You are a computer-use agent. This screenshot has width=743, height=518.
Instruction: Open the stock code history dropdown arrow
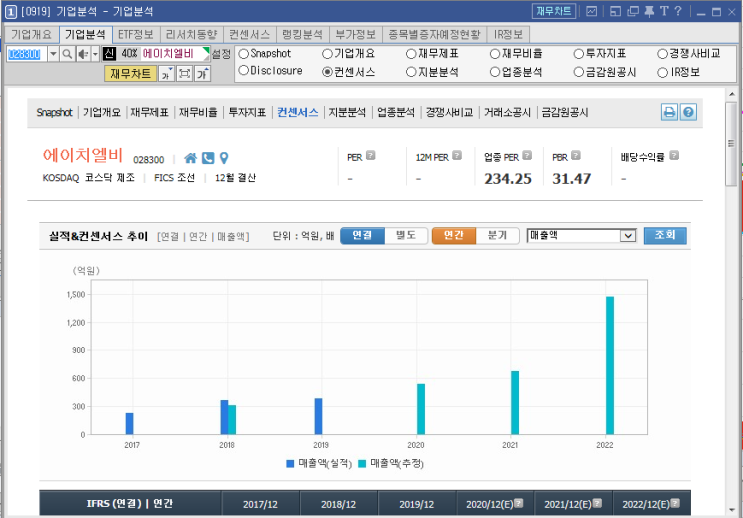click(x=54, y=54)
